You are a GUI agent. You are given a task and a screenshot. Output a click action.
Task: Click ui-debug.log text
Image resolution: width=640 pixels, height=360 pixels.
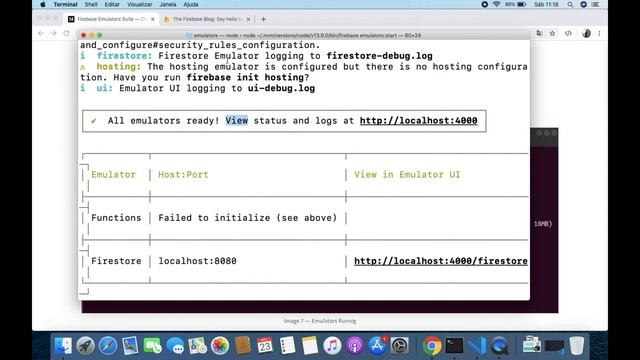tap(281, 89)
